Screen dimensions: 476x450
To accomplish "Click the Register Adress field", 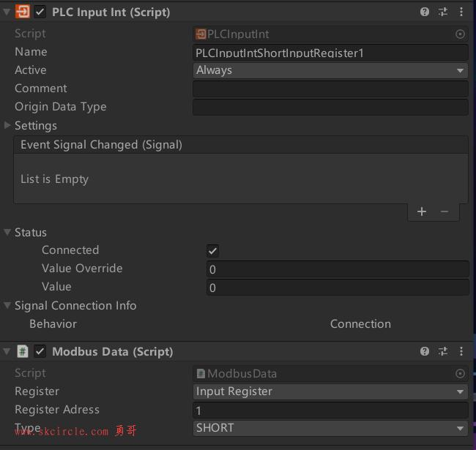I will 330,410.
